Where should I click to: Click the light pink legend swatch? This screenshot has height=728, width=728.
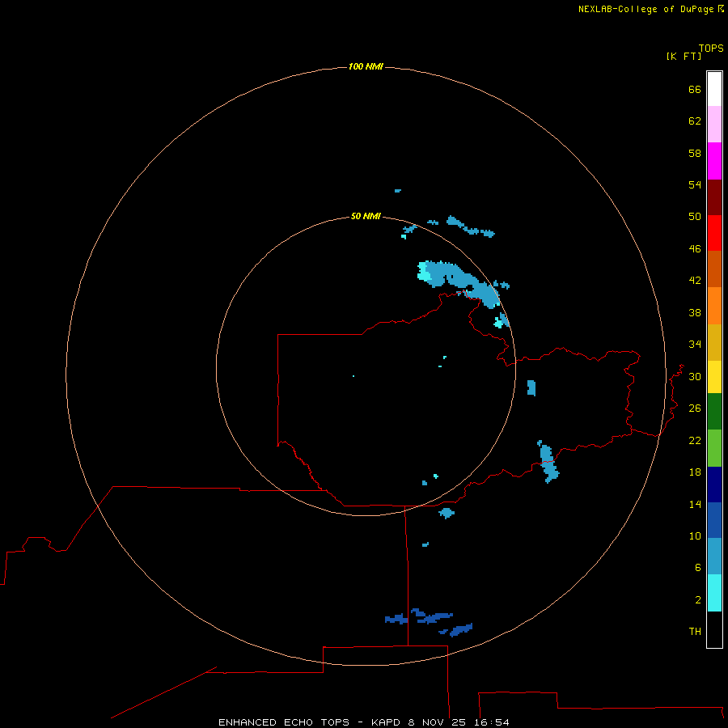click(714, 125)
